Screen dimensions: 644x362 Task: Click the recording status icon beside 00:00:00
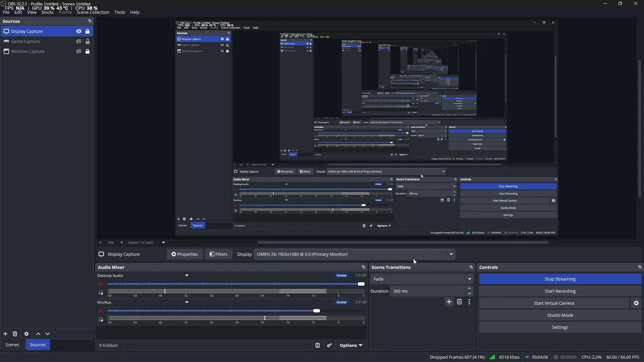point(555,357)
